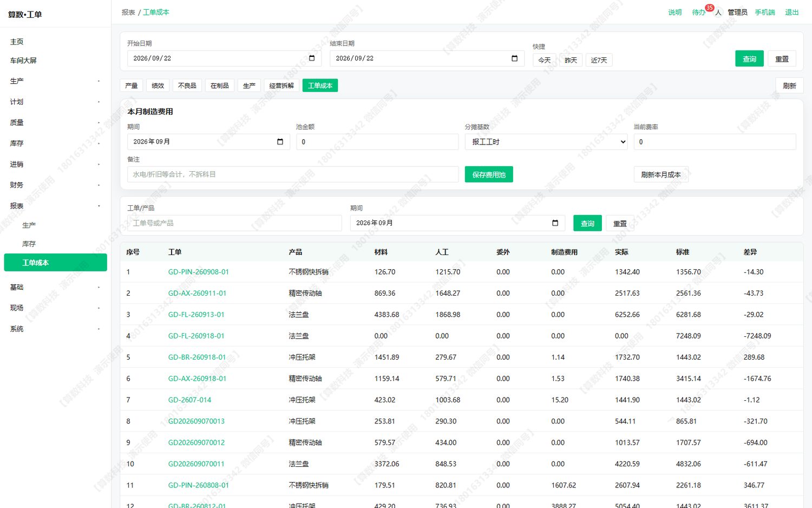Open the 分摊基数 dropdown
Viewport: 812px width, 508px height.
546,142
